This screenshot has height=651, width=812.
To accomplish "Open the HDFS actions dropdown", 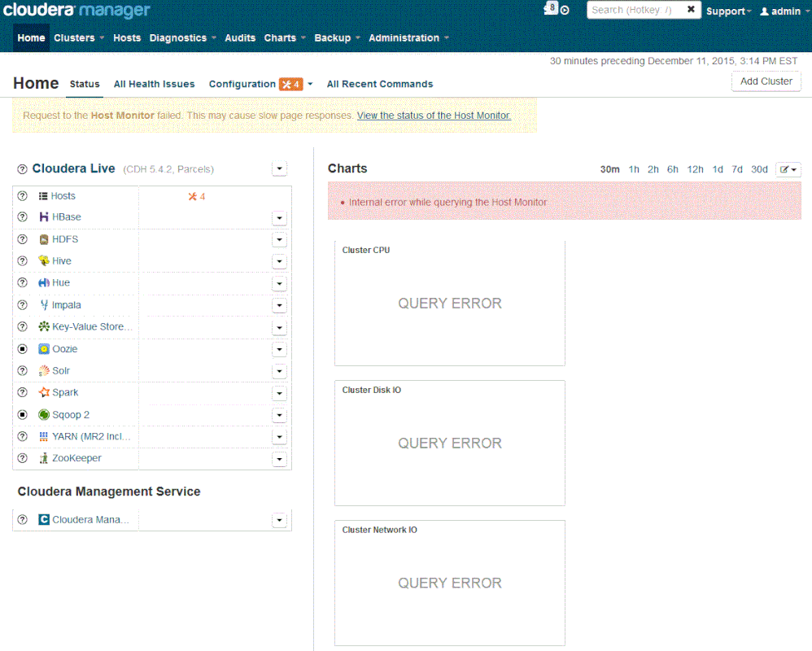I will tap(279, 240).
